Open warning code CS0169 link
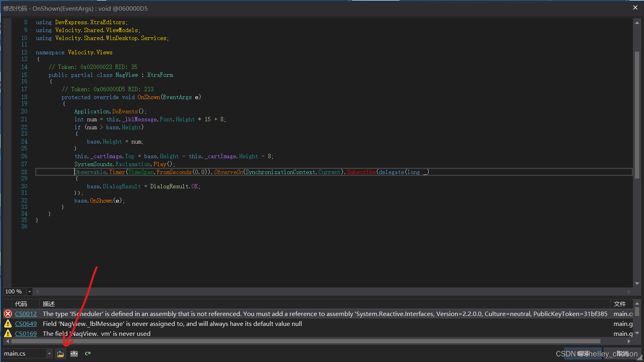The image size is (644, 362). 26,333
